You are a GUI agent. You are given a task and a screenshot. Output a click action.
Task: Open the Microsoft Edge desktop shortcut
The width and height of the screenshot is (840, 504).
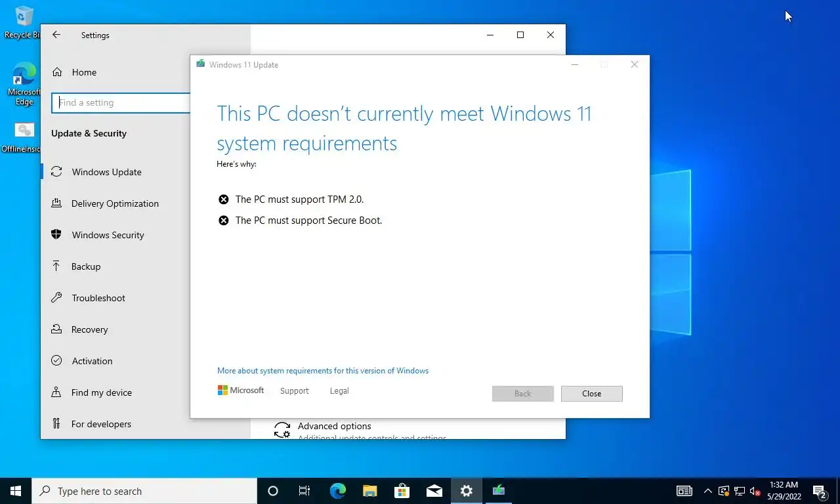click(24, 84)
